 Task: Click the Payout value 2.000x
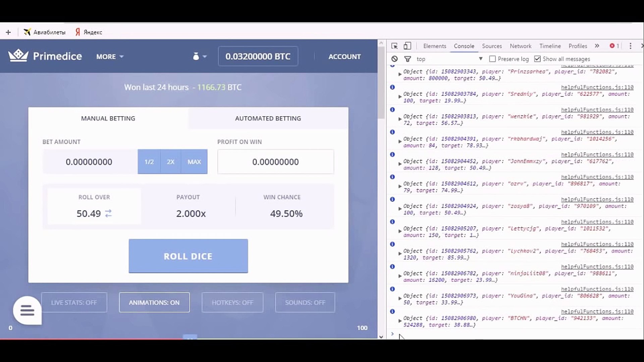tap(191, 214)
